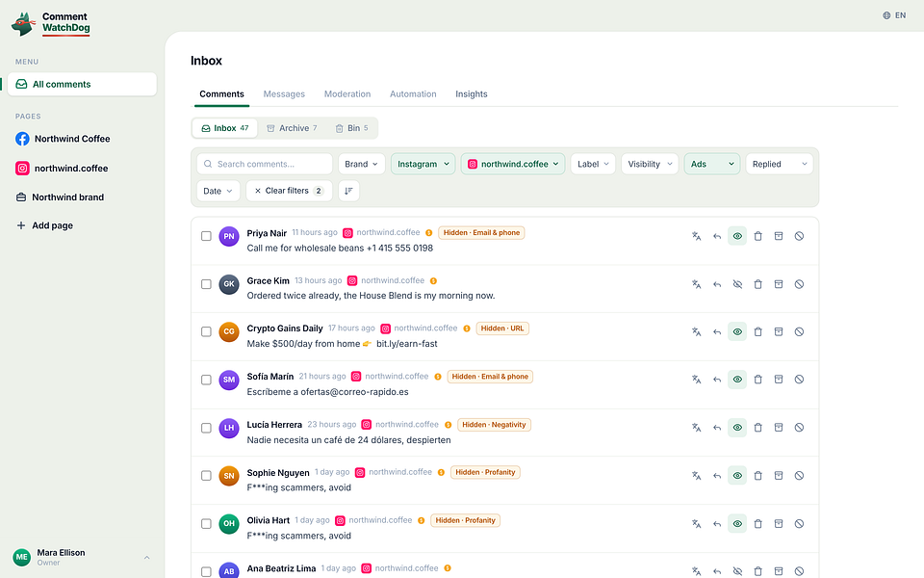Translate Lucía Herrera's comment
This screenshot has width=924, height=578.
click(x=697, y=428)
